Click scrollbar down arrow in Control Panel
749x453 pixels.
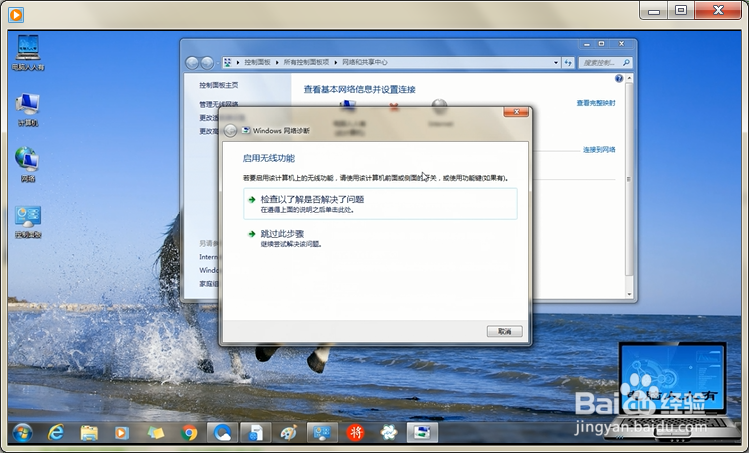[x=629, y=294]
